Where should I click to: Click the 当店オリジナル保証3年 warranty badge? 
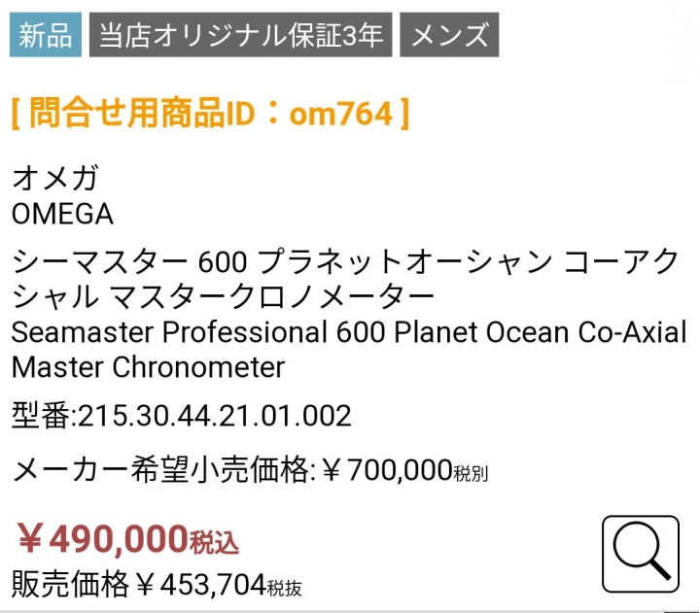click(x=241, y=35)
